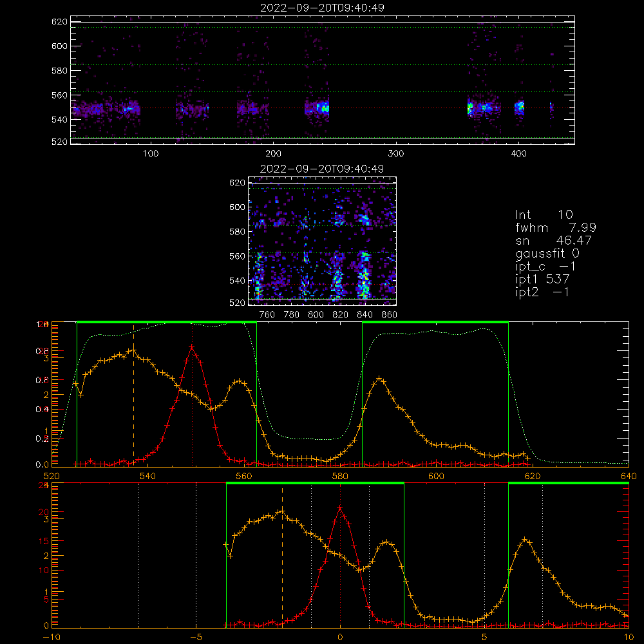Click the 5 x-axis label of bottom plot
The height and width of the screenshot is (644, 644).
click(x=485, y=638)
